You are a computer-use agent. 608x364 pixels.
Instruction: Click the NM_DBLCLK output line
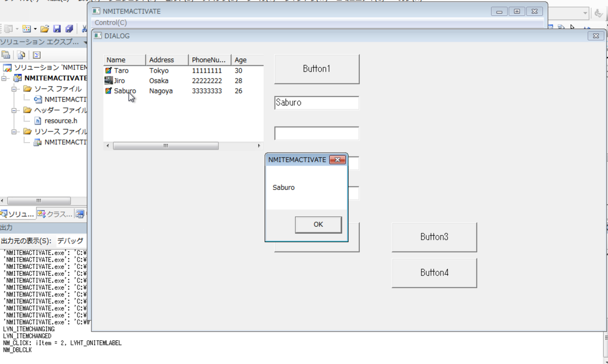coord(17,350)
